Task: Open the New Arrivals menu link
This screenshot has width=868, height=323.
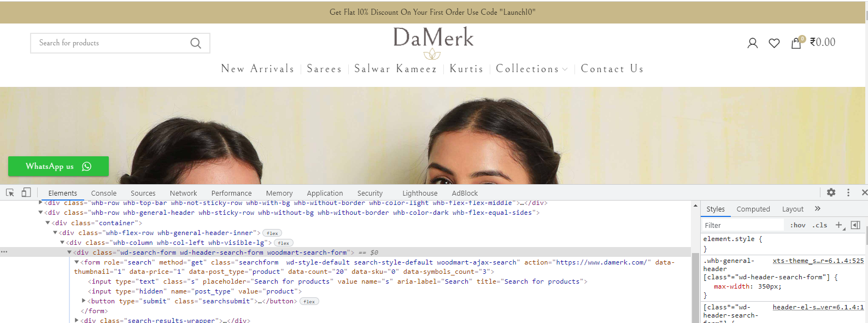Action: (258, 69)
